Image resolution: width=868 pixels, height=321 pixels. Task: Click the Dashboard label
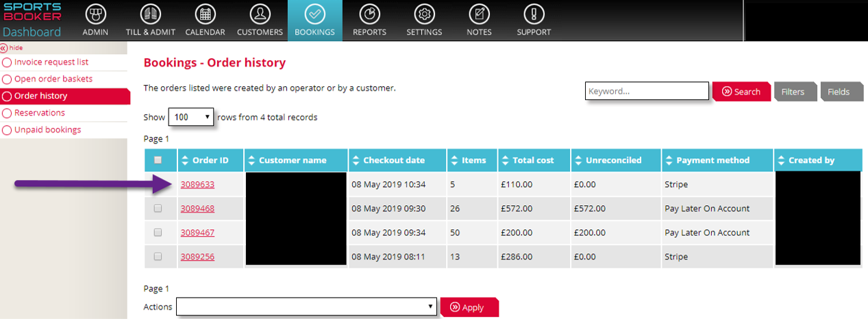coord(32,32)
